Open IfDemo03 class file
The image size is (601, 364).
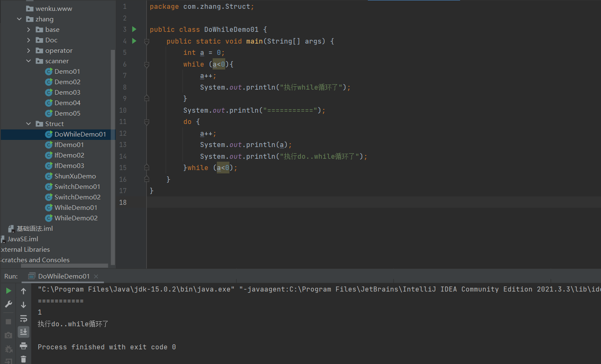point(69,165)
